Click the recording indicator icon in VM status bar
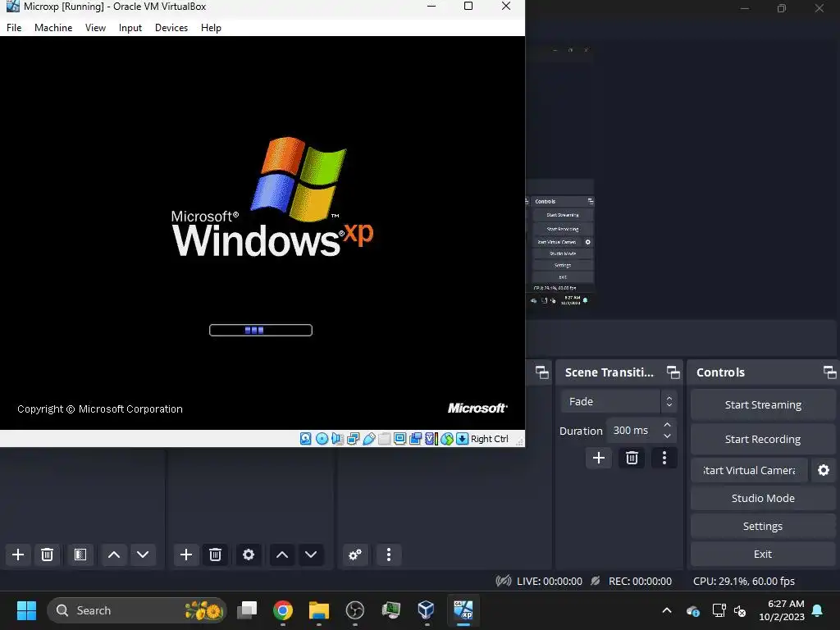The width and height of the screenshot is (840, 630). 415,439
